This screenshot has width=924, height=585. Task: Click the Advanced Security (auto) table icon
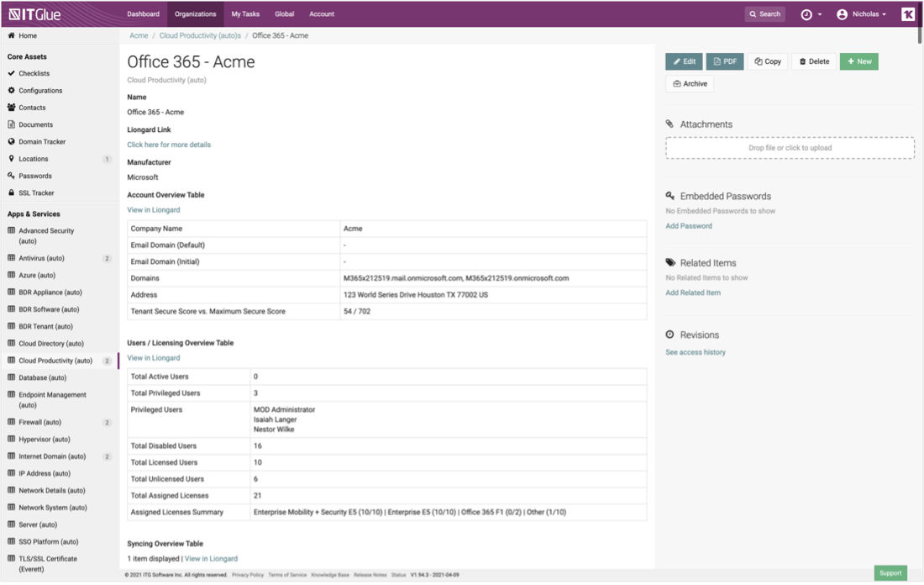click(x=11, y=230)
